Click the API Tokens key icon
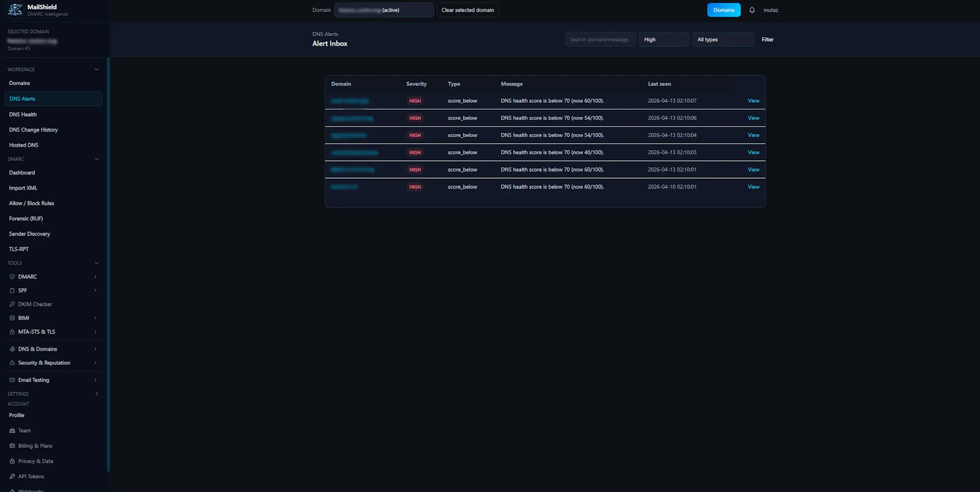The height and width of the screenshot is (492, 980). coord(12,477)
